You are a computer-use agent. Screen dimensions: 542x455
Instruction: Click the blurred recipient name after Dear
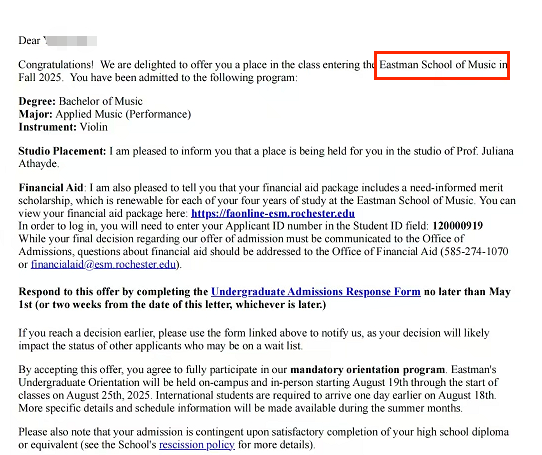coord(70,41)
